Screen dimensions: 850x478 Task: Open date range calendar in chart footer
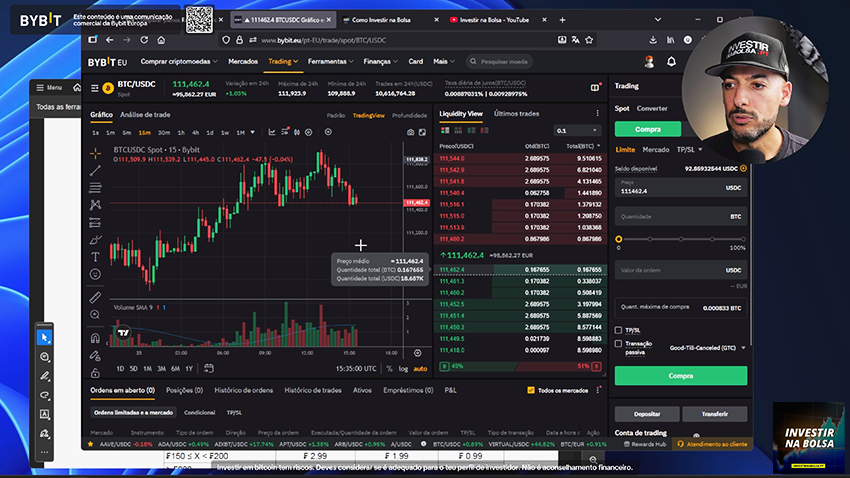click(x=209, y=369)
